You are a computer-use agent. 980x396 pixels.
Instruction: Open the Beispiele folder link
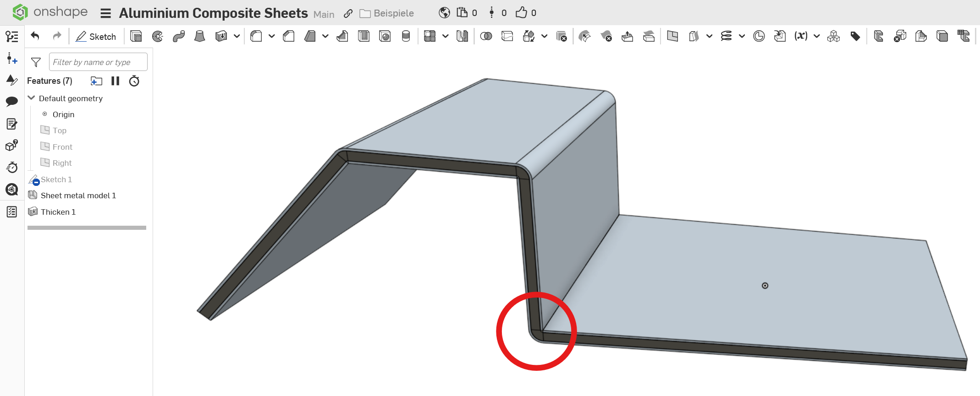click(387, 13)
